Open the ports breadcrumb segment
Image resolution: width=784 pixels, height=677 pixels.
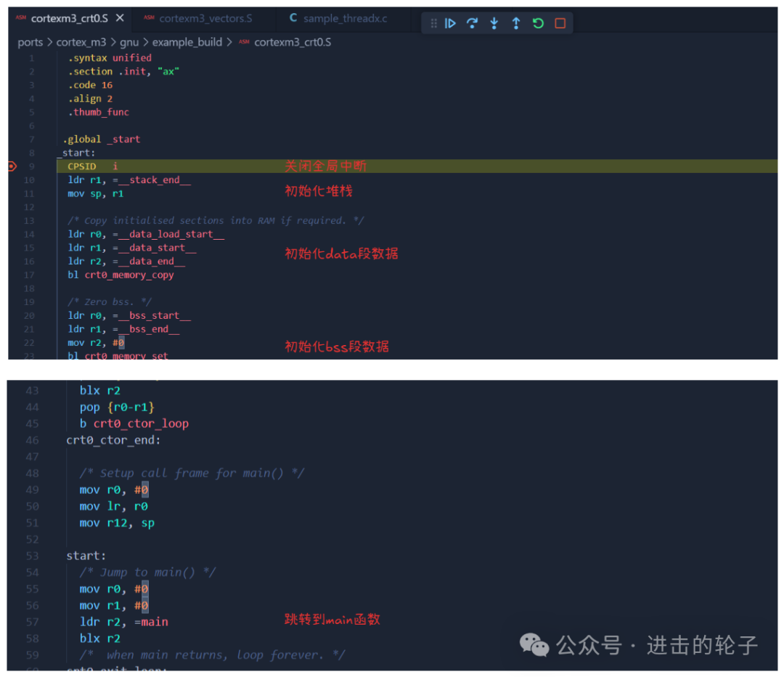point(30,42)
